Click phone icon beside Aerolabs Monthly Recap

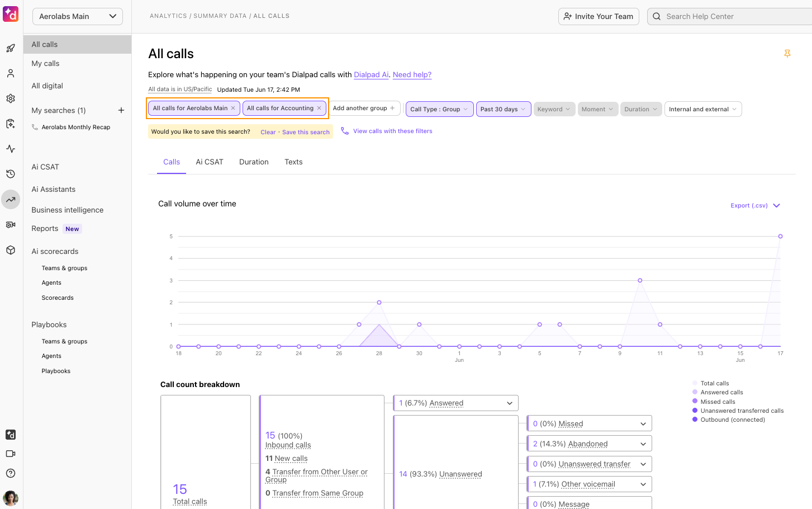[35, 128]
